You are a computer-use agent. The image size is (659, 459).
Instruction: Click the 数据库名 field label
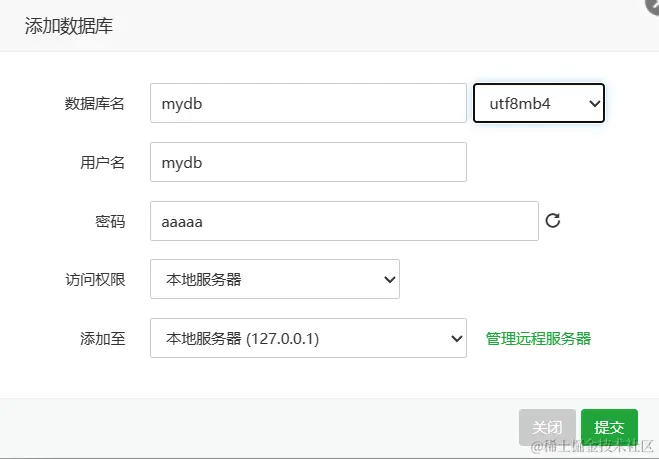95,104
